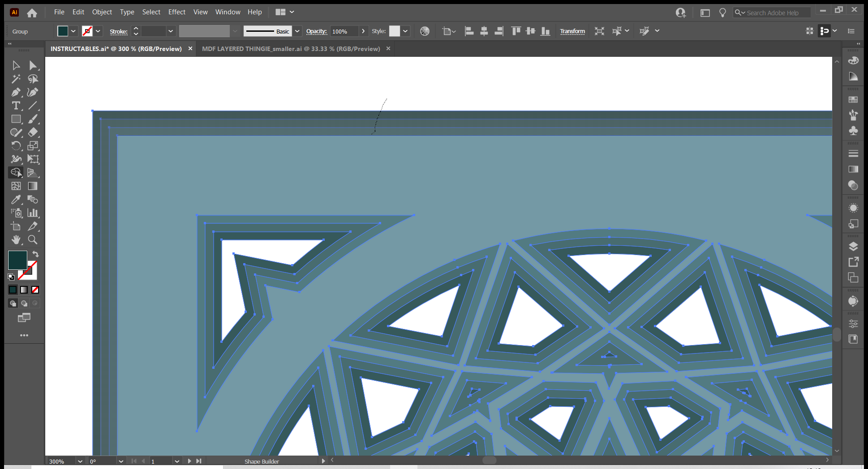Open the Effect menu
Screen dimensions: 868x469
(177, 12)
